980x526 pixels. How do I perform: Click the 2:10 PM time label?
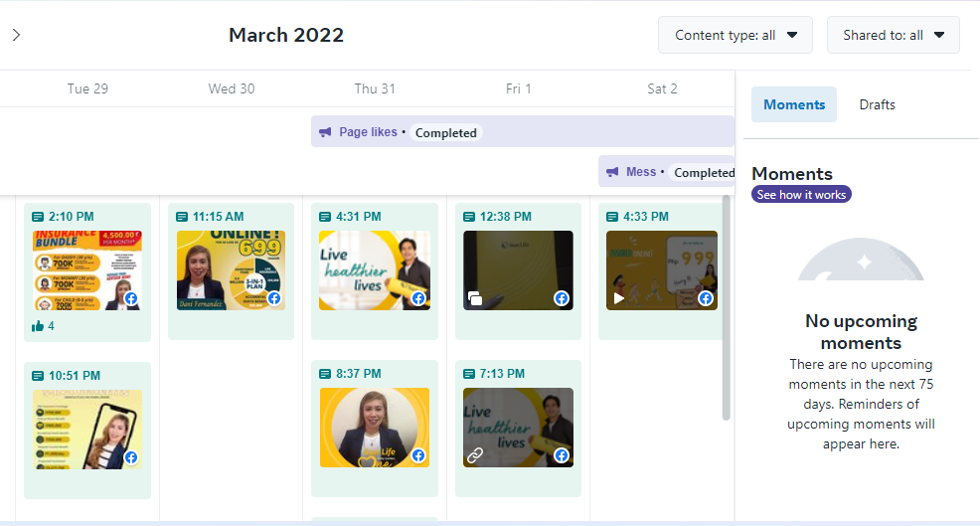[x=72, y=217]
